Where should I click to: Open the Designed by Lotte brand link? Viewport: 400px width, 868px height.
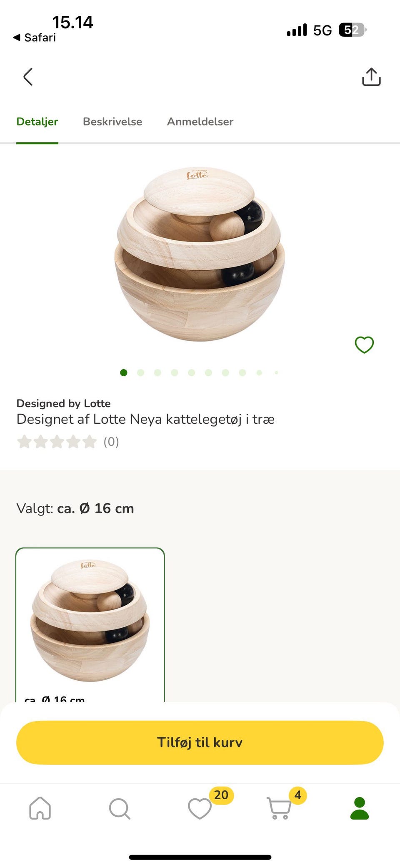pos(63,403)
